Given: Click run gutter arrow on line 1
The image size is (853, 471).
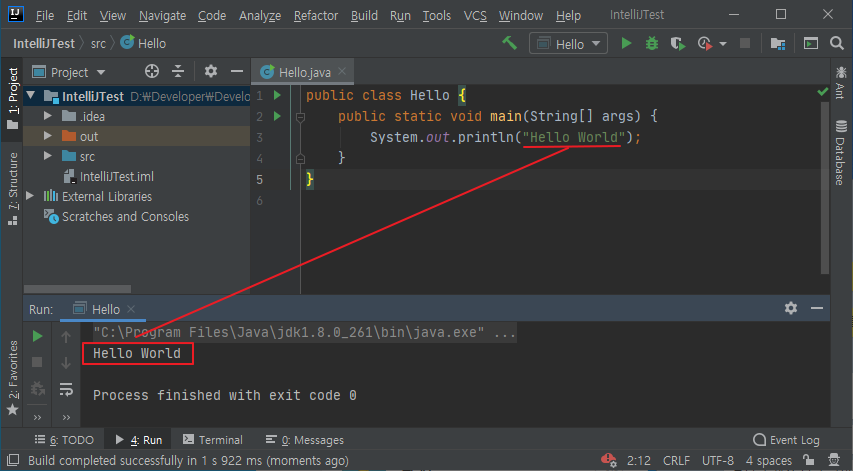Looking at the screenshot, I should [277, 95].
